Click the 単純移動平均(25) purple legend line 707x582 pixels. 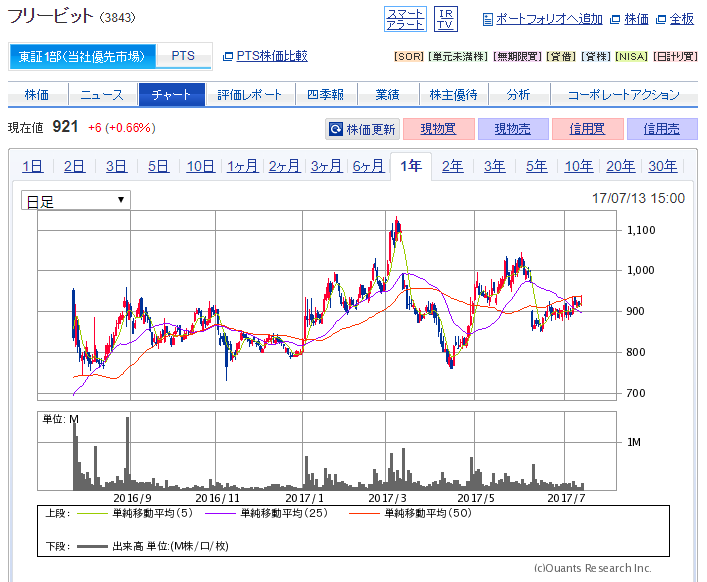click(x=220, y=513)
